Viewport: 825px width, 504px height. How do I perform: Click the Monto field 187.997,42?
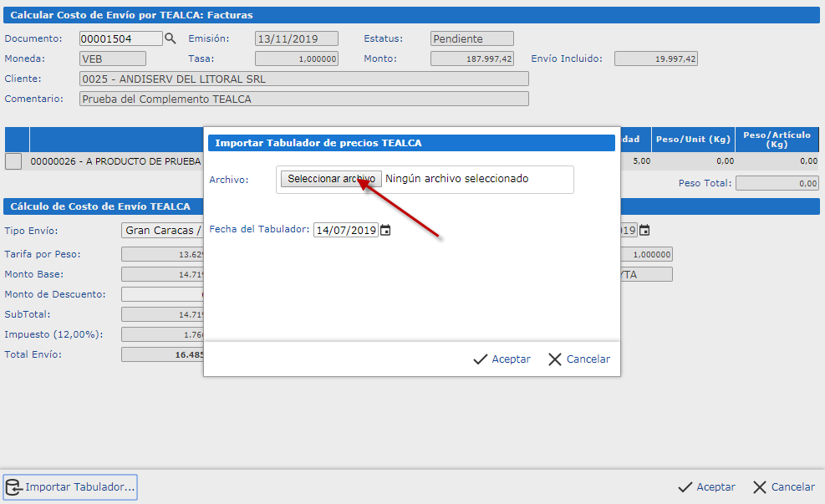pyautogui.click(x=472, y=59)
